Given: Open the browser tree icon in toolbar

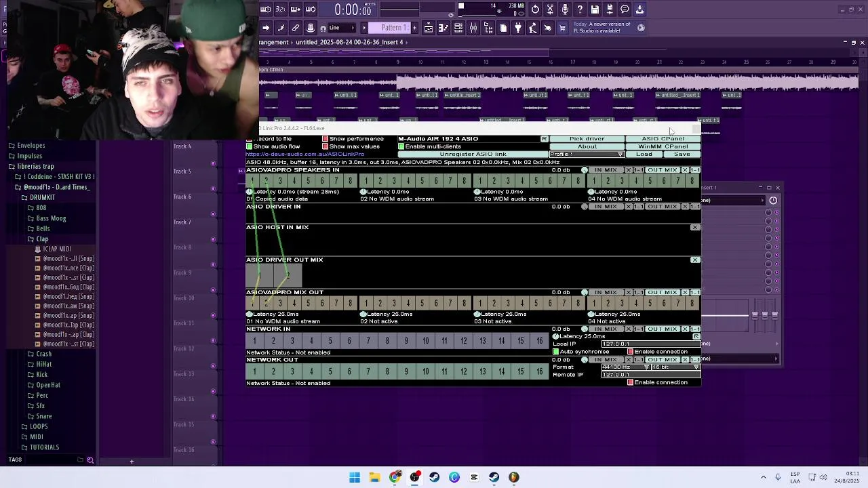Looking at the screenshot, I should point(488,28).
